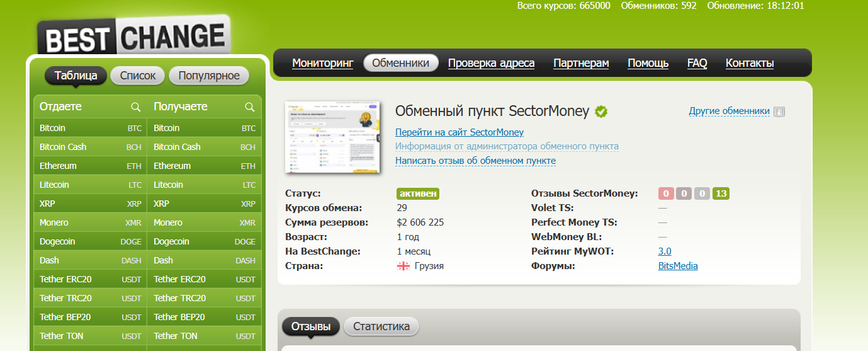The height and width of the screenshot is (351, 868).
Task: Select Tether ERC20 in the Получаете column
Action: click(x=205, y=279)
